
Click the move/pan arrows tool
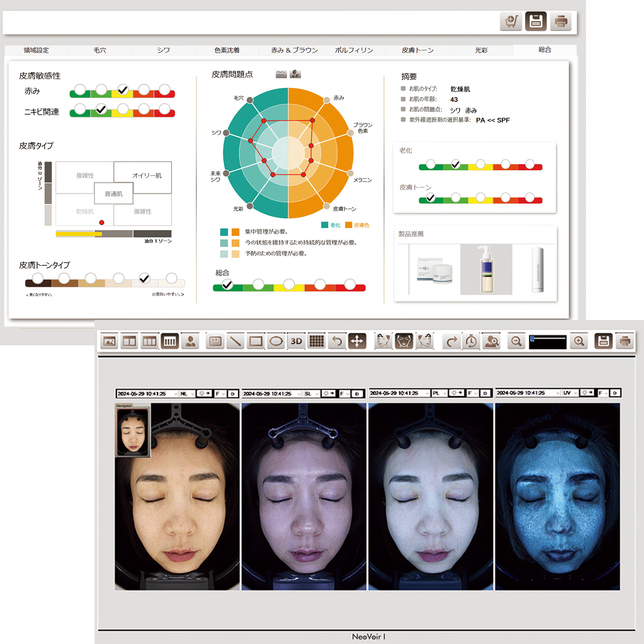click(x=357, y=341)
